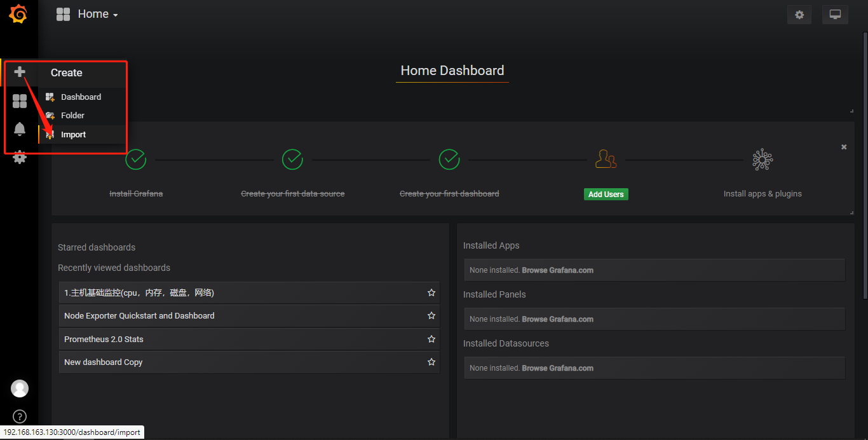868x440 pixels.
Task: Click the Starred dashboards heading
Action: 97,247
